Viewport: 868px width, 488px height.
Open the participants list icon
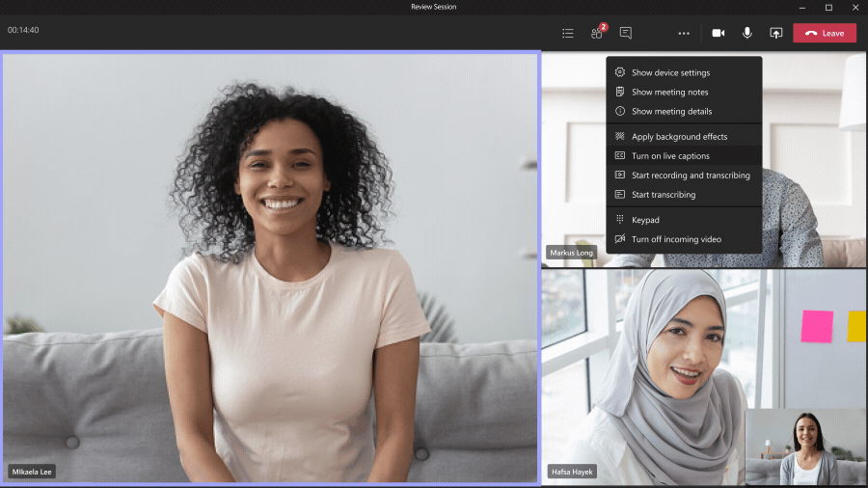click(x=568, y=33)
